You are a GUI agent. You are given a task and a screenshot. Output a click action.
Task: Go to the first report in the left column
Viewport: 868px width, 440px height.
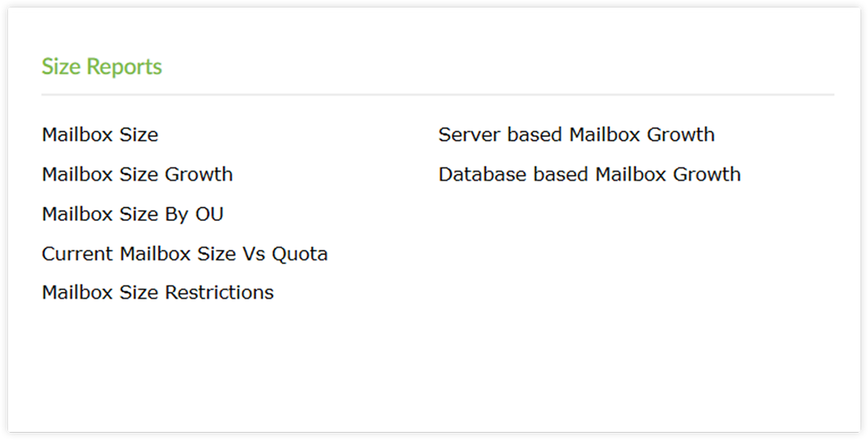pos(100,134)
